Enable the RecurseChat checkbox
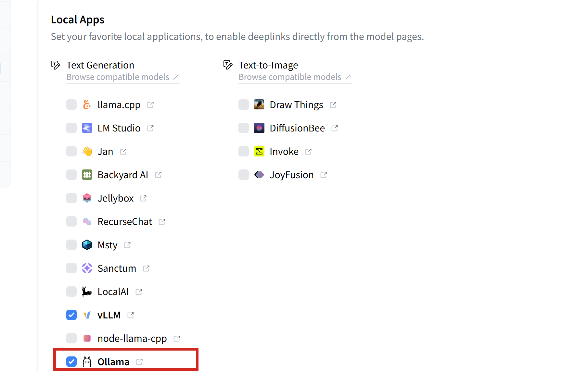The height and width of the screenshot is (372, 588). click(x=71, y=222)
